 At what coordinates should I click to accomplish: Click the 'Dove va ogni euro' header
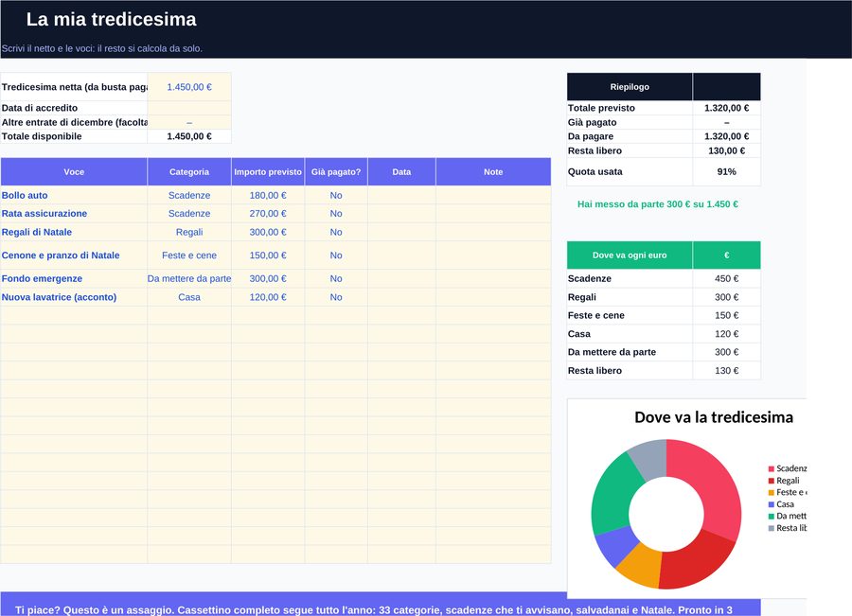[630, 255]
